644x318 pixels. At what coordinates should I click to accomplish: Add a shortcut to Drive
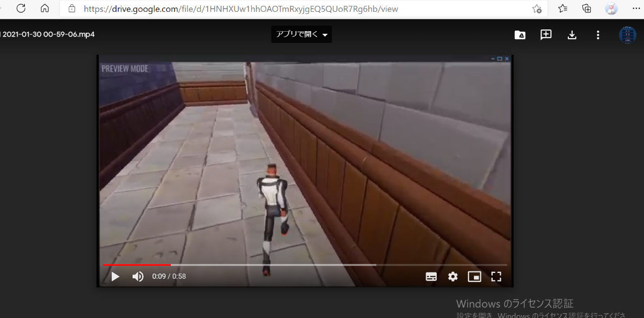[519, 35]
